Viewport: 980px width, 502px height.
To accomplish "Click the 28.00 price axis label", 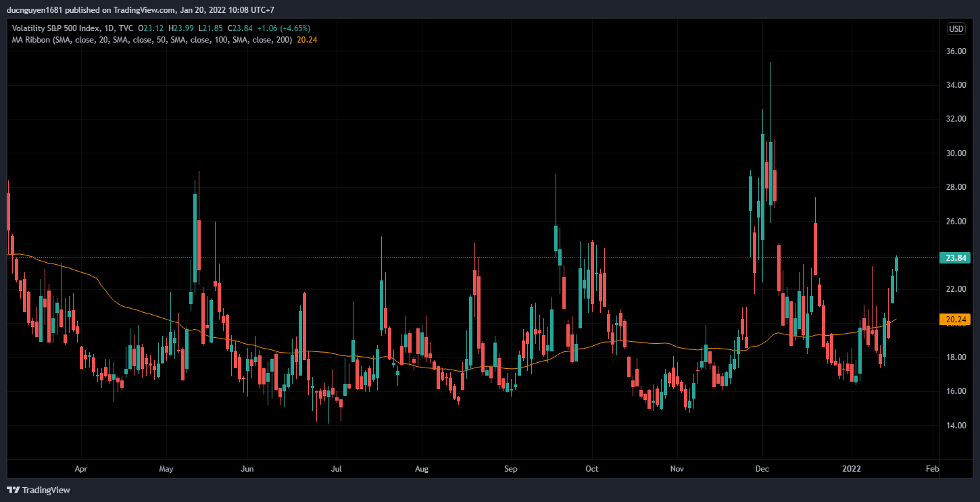I will tap(955, 187).
